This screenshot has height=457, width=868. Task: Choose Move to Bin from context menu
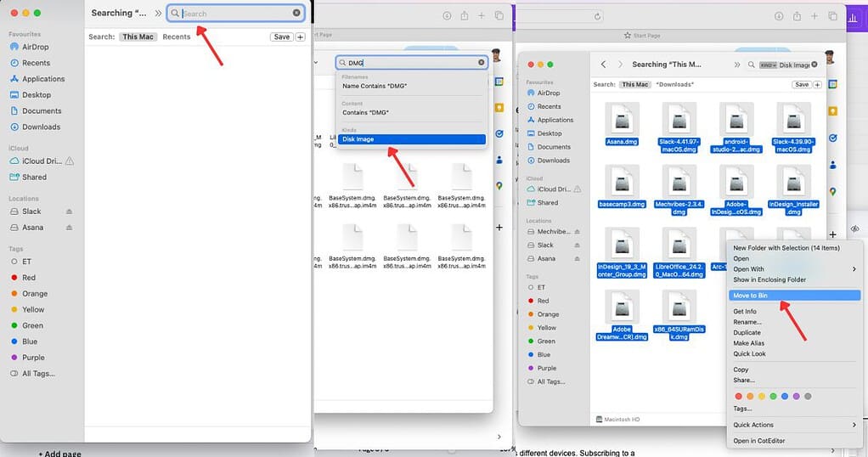[x=751, y=296]
